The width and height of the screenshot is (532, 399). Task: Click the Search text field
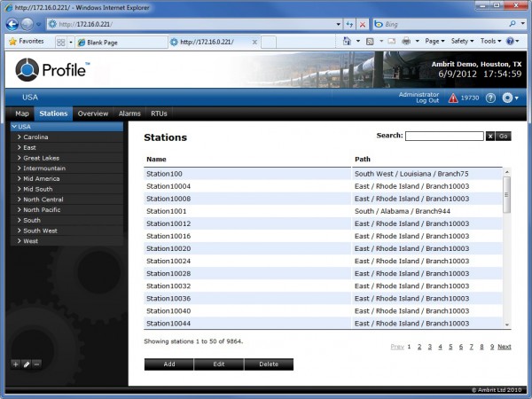tap(443, 136)
